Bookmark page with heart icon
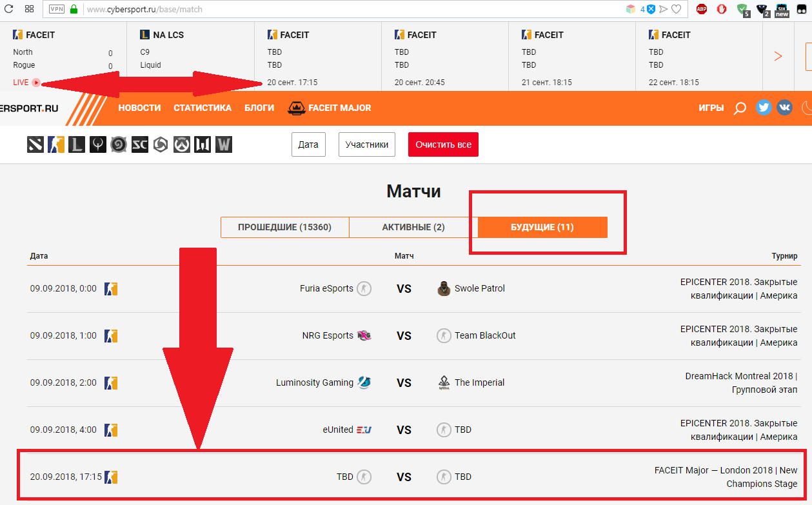 [676, 9]
